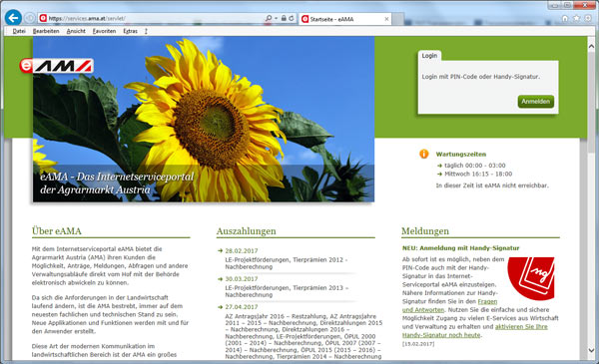Click the Wartungszeiten heading
Image resolution: width=599 pixels, height=364 pixels.
(461, 155)
